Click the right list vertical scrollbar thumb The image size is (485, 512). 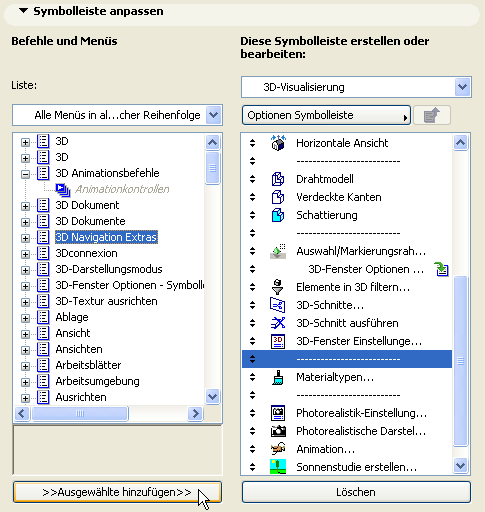click(460, 361)
